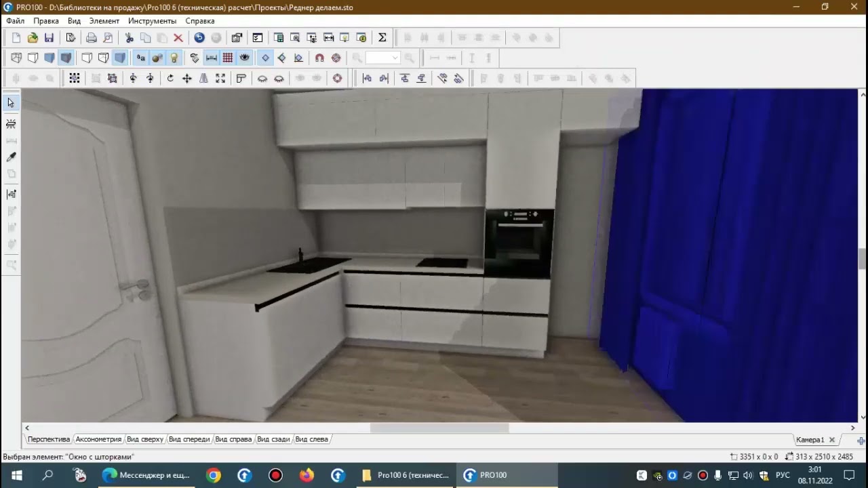Switch to the Pro100 6 folder taskbar window
Image resolution: width=868 pixels, height=488 pixels.
(x=406, y=475)
